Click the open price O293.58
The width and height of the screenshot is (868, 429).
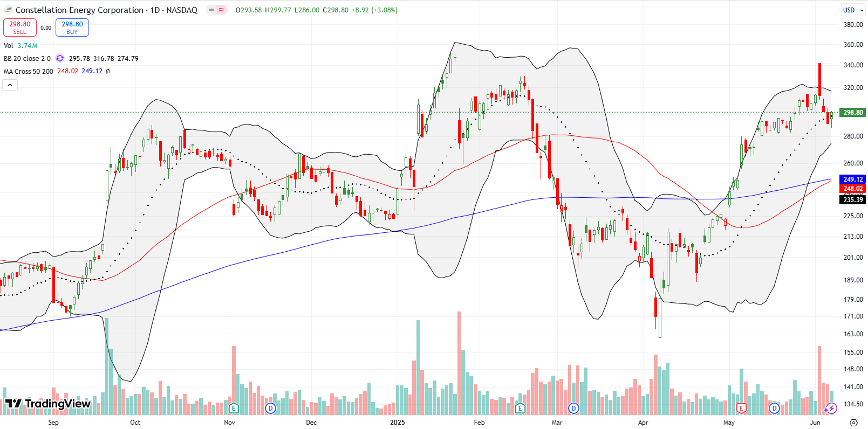click(x=249, y=10)
